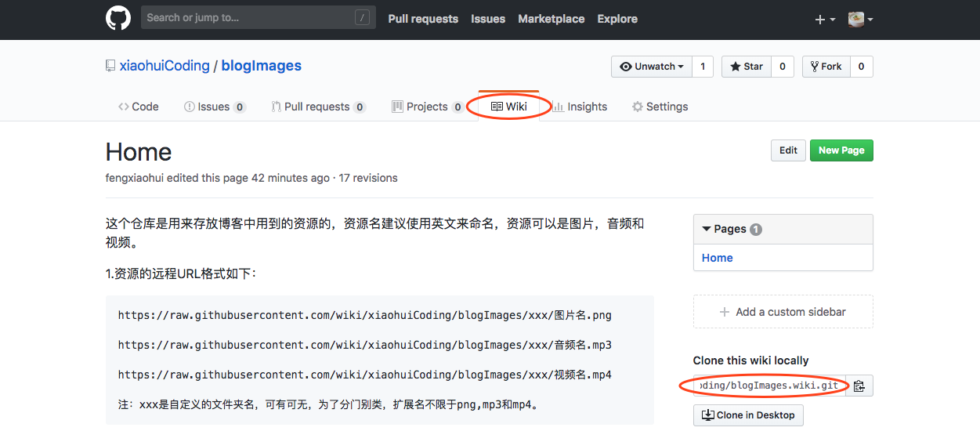This screenshot has height=431, width=980.
Task: Open the plus create-new dropdown
Action: [825, 19]
